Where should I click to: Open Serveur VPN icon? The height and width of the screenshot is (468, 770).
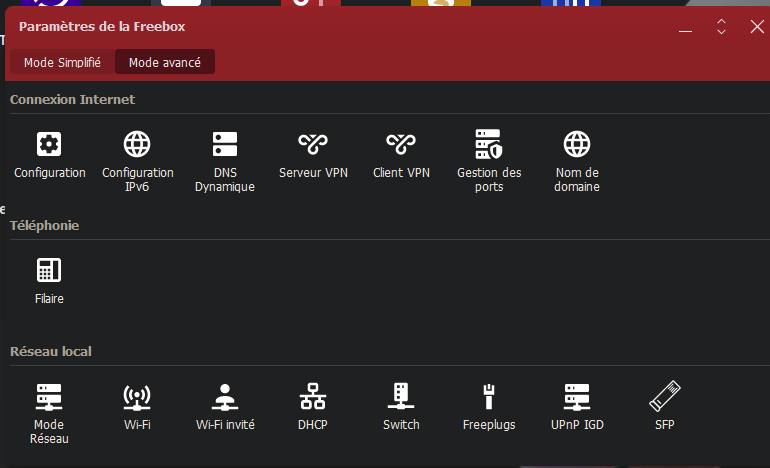tap(313, 144)
